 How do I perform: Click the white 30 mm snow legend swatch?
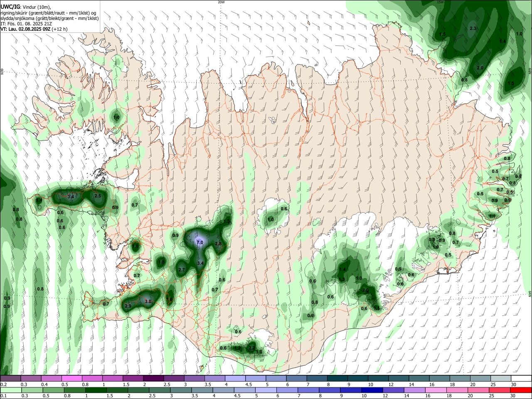tap(521, 379)
